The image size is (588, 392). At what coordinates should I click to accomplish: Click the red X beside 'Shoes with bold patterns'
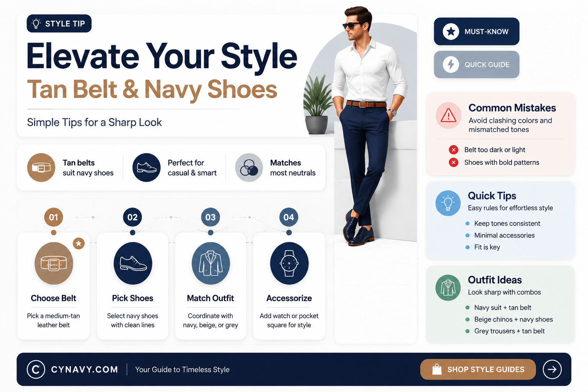(x=454, y=162)
